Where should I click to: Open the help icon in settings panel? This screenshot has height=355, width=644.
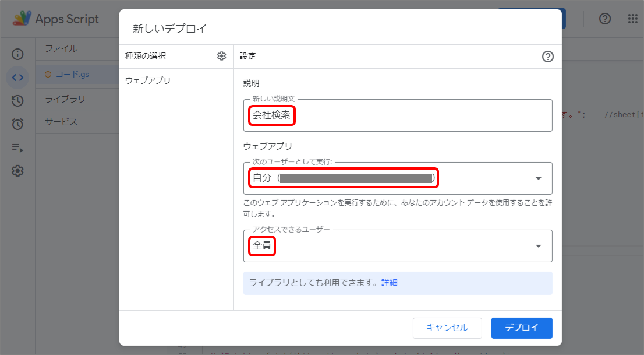pyautogui.click(x=547, y=57)
